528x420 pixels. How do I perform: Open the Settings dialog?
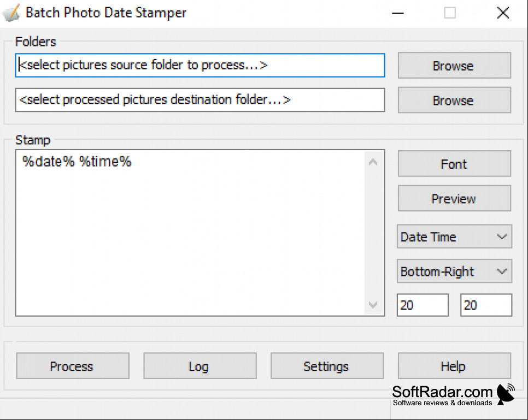[327, 366]
